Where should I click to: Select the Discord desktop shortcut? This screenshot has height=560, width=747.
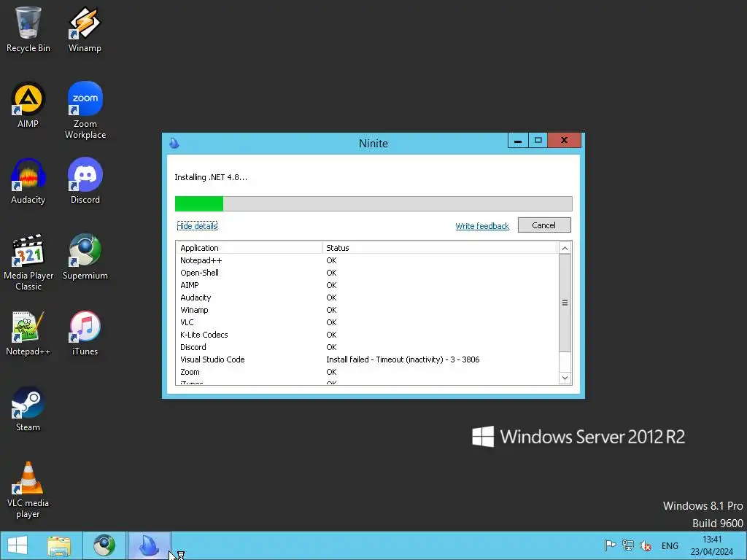tap(85, 181)
